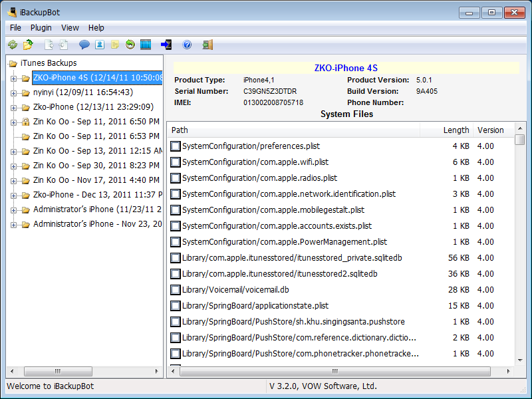Click the green refresh backups icon

(13, 45)
